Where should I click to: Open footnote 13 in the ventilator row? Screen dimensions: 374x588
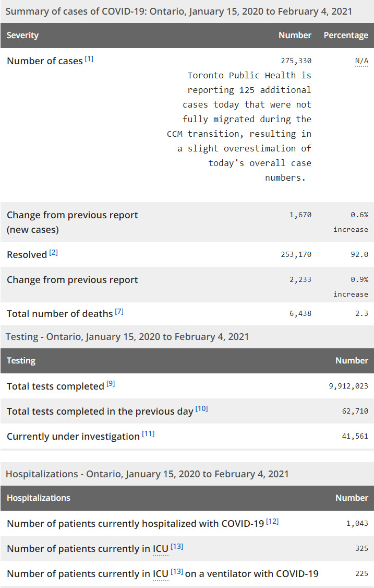tap(177, 571)
